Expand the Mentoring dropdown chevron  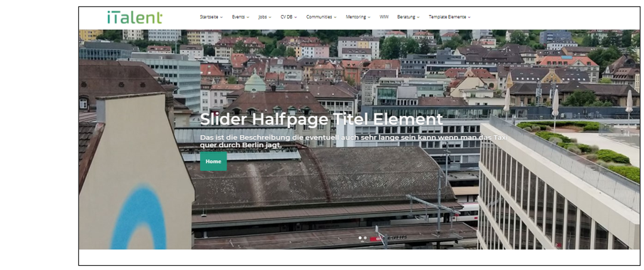coord(369,17)
